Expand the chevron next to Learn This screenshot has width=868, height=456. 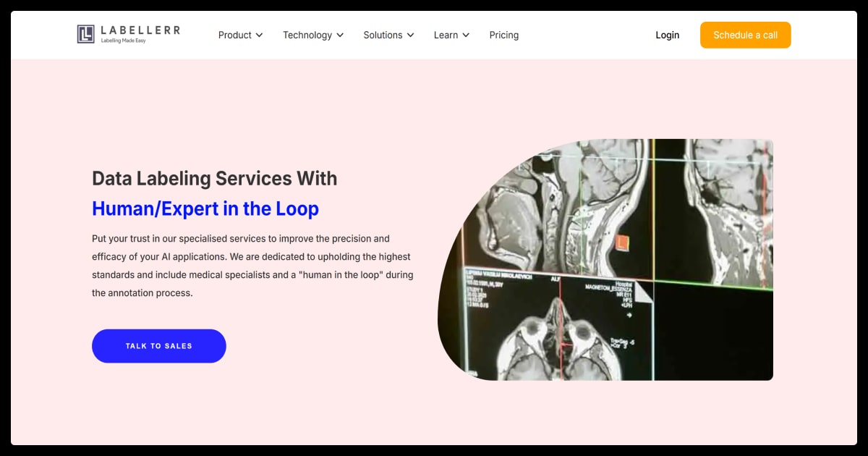coord(466,35)
